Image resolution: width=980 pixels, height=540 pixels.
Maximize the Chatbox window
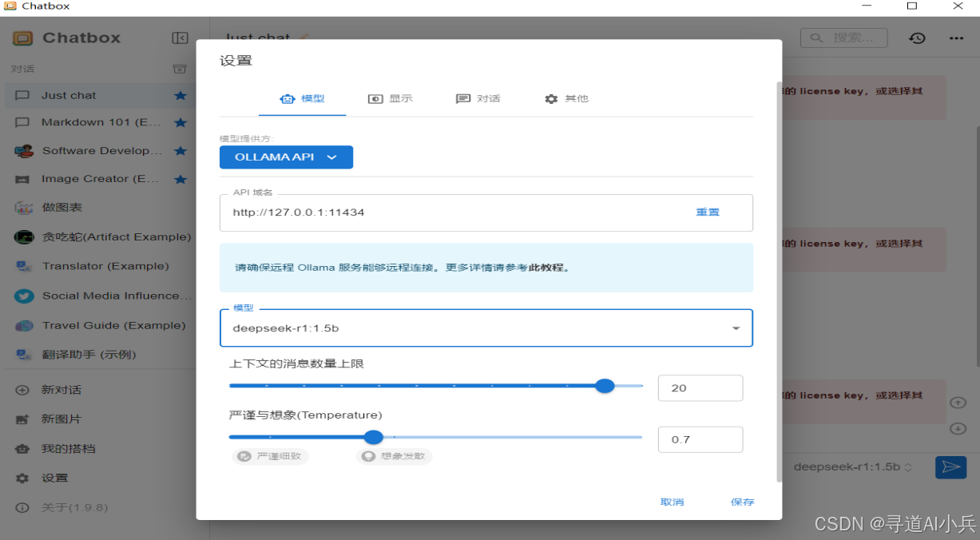point(912,6)
